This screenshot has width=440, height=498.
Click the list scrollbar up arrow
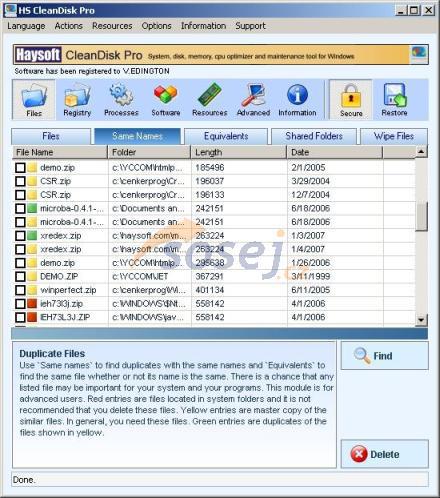(421, 152)
